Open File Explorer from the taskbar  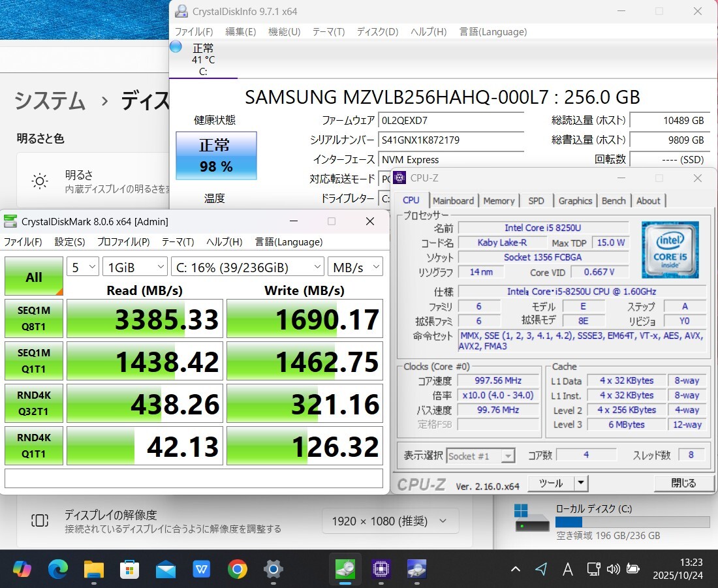coord(94,569)
